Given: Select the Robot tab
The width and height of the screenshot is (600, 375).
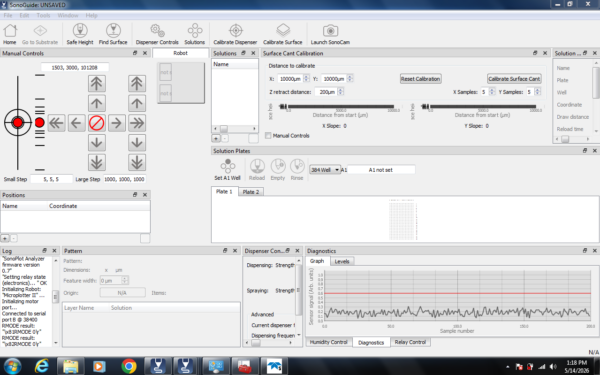Looking at the screenshot, I should [181, 53].
